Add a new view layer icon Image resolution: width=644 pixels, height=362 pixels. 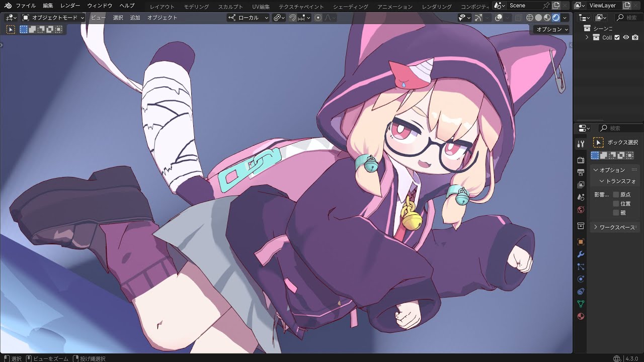(627, 6)
